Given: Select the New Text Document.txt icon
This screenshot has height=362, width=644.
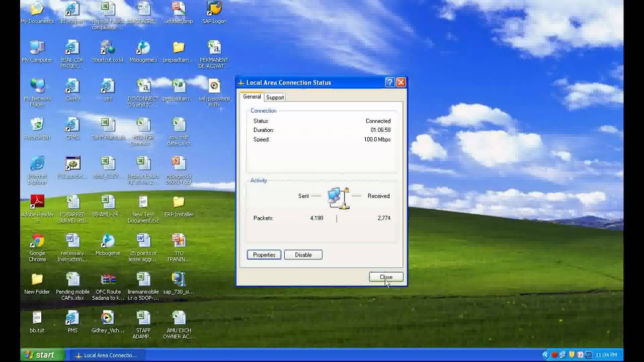Looking at the screenshot, I should click(x=143, y=209).
